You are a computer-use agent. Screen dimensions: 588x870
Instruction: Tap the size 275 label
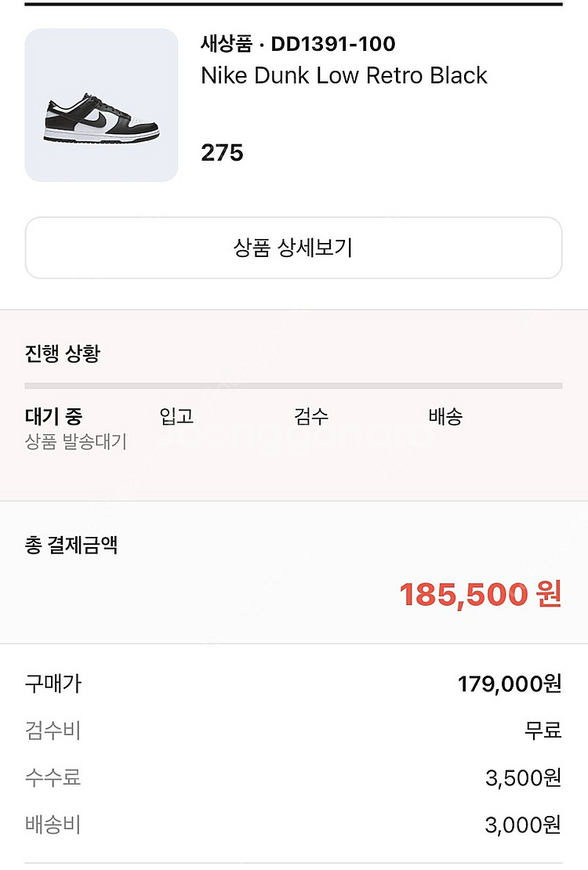[x=222, y=153]
